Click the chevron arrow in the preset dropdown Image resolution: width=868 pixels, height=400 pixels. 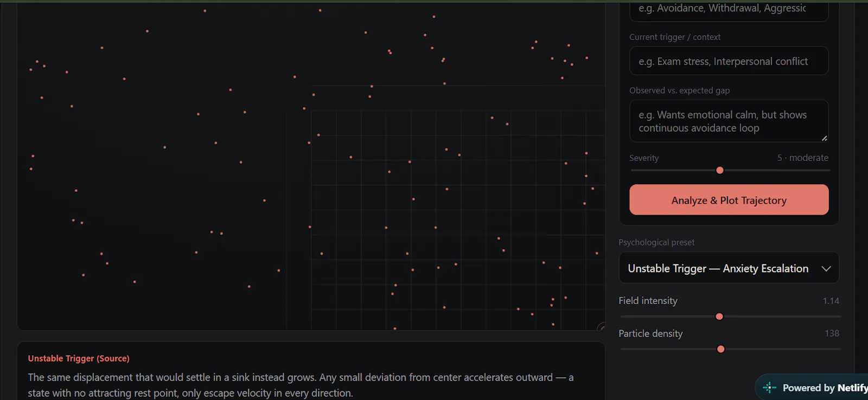[x=826, y=268]
